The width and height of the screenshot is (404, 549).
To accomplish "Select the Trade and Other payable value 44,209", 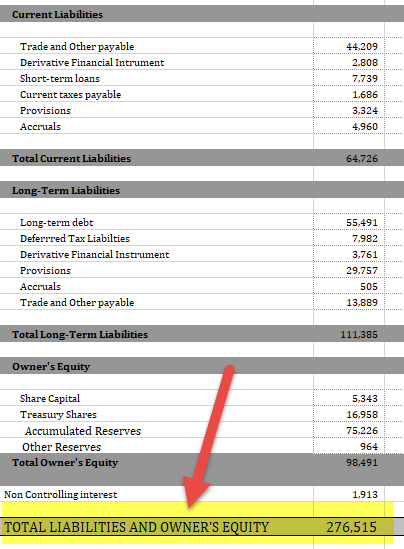I will pos(349,46).
